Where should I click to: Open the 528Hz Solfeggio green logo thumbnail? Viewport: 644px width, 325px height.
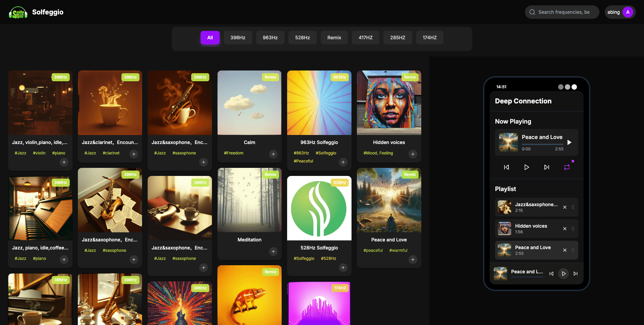coord(319,208)
